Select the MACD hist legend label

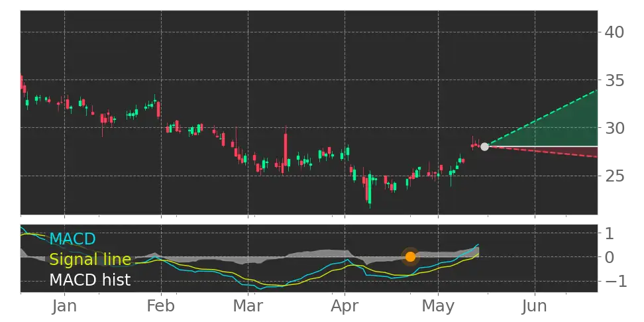pos(90,280)
